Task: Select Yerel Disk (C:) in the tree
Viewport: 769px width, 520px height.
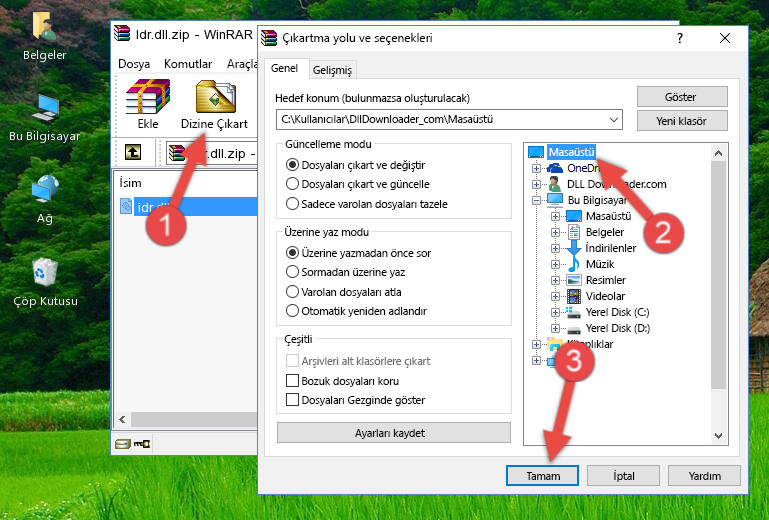Action: click(x=617, y=312)
